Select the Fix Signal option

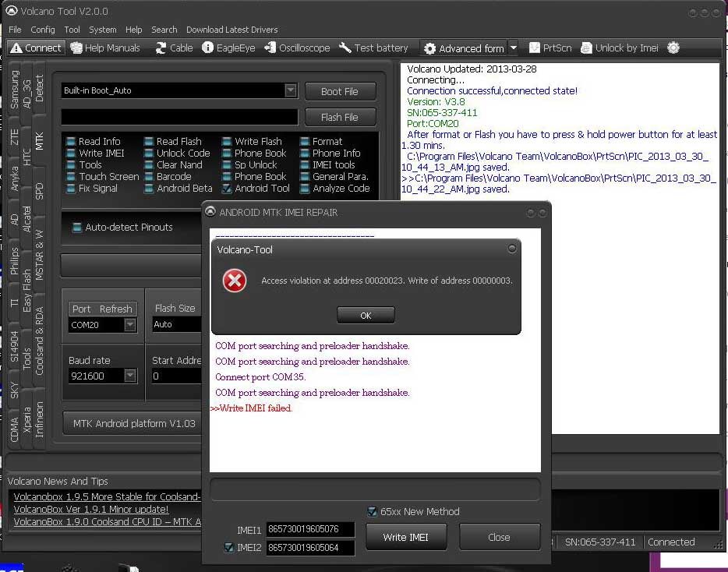pos(92,189)
